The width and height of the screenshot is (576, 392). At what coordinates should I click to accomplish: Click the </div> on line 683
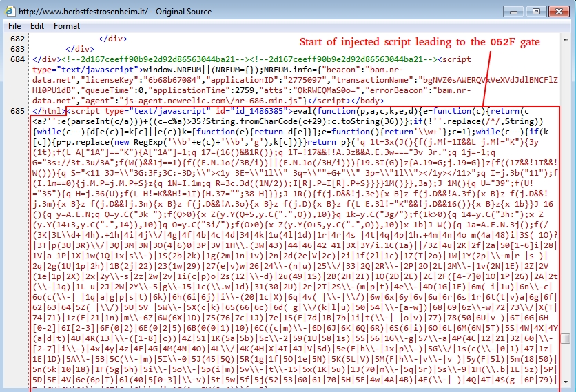(80, 49)
